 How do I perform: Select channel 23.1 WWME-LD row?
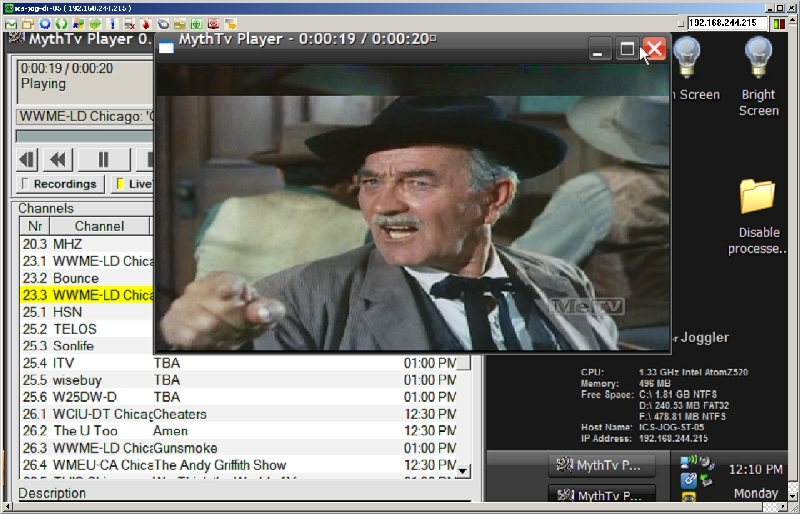(87, 261)
